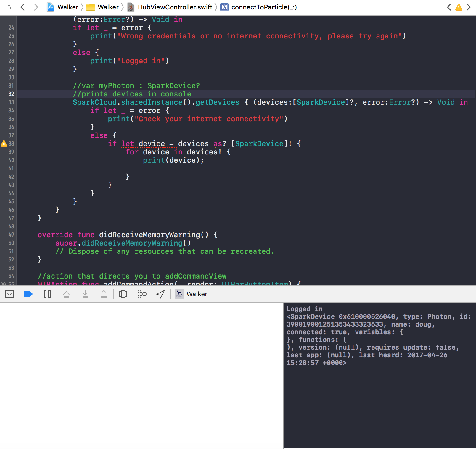Open Debug Memory Graph

pyautogui.click(x=142, y=294)
